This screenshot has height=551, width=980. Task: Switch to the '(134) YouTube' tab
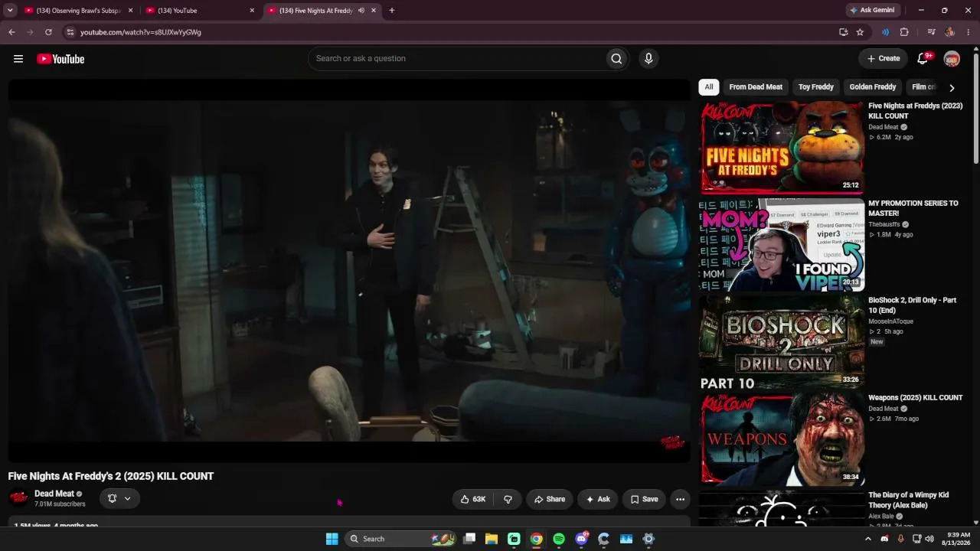click(201, 11)
